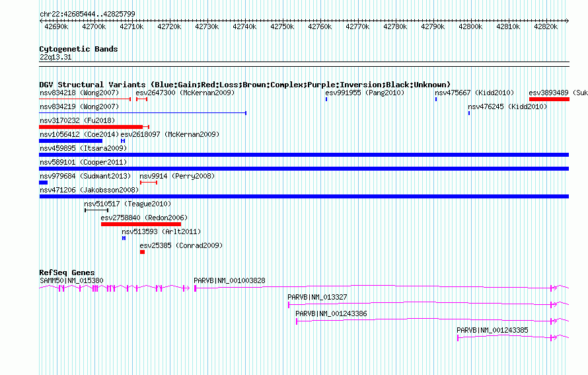The width and height of the screenshot is (588, 375).
Task: Click the esv25385 (Conrad2009) small red block
Action: pos(143,252)
